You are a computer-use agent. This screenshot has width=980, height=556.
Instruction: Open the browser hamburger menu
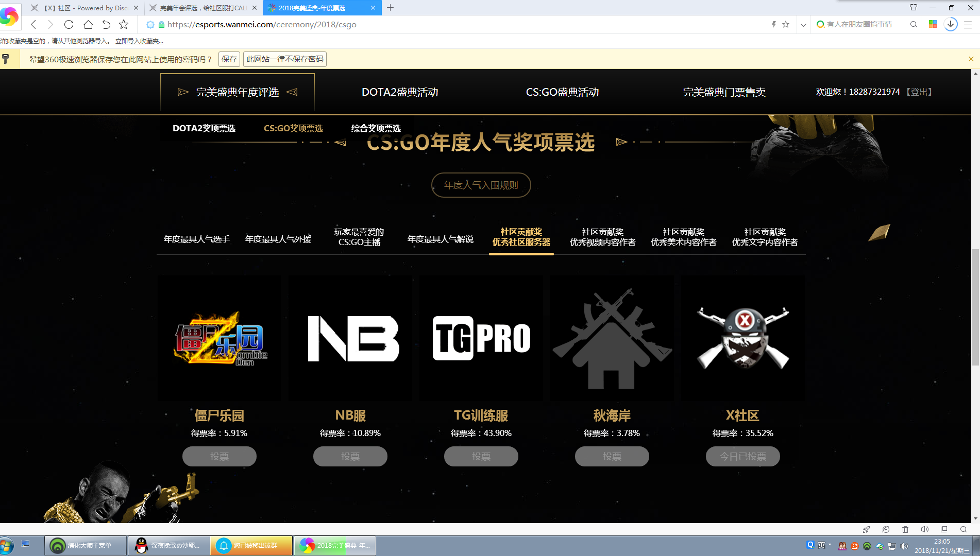968,24
